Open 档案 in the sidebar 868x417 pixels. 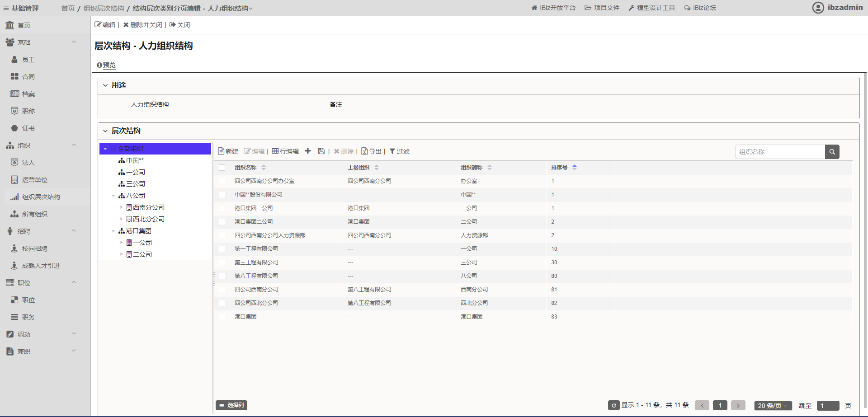point(28,94)
